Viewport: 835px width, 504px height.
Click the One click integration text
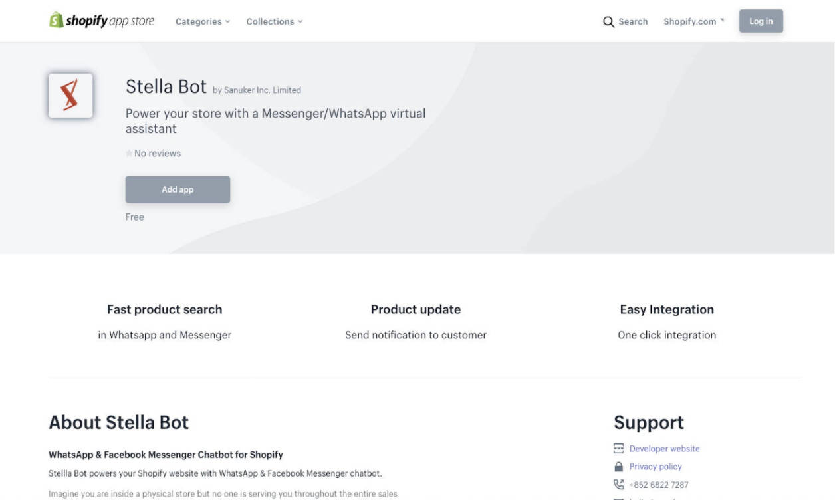667,335
